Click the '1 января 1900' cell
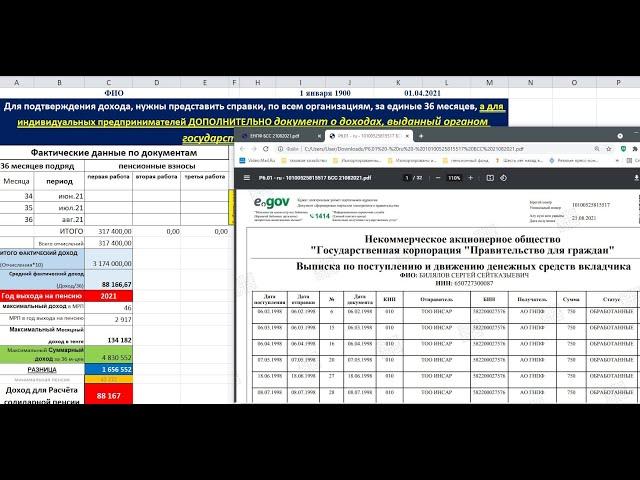Image resolution: width=640 pixels, height=480 pixels. [x=325, y=93]
